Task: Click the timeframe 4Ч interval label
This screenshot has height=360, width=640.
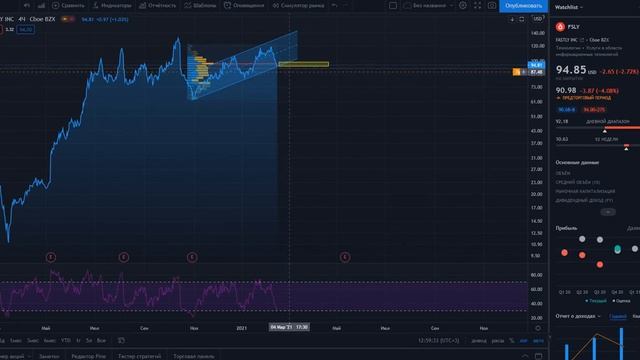Action: pos(22,19)
